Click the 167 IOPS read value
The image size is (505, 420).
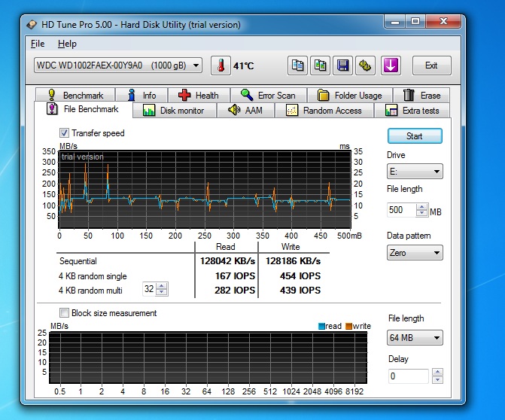point(235,276)
